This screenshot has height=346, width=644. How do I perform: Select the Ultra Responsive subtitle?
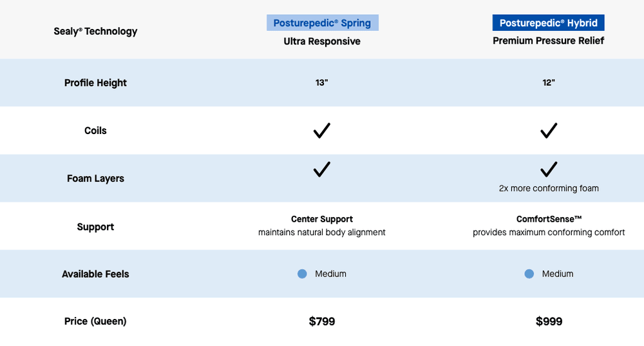click(x=322, y=41)
